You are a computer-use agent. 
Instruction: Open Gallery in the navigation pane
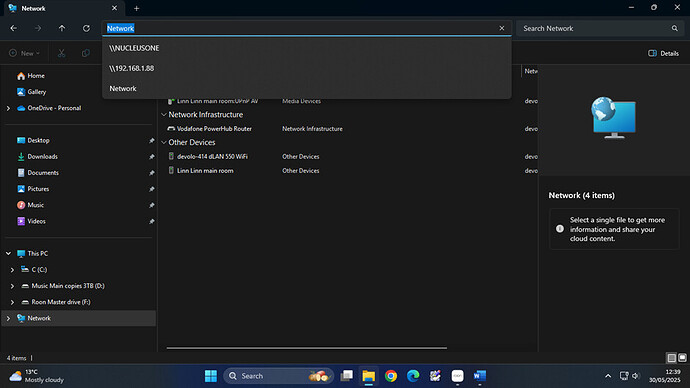pyautogui.click(x=31, y=92)
